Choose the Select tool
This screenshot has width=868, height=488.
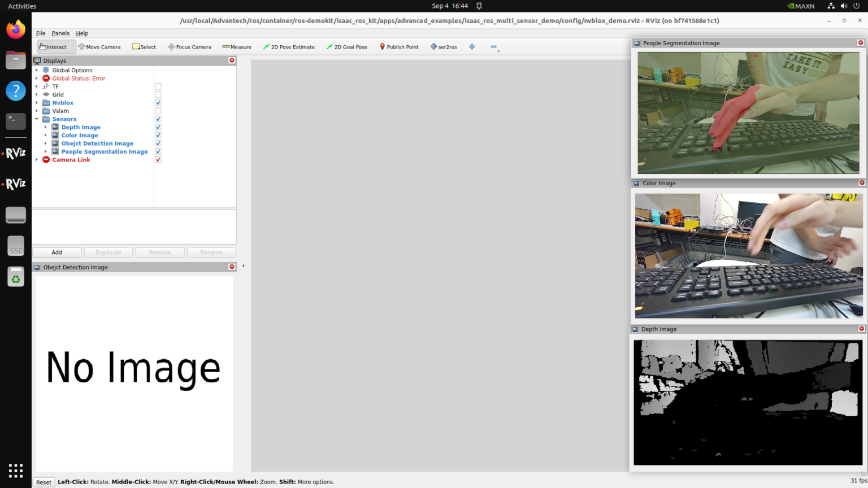click(x=144, y=47)
